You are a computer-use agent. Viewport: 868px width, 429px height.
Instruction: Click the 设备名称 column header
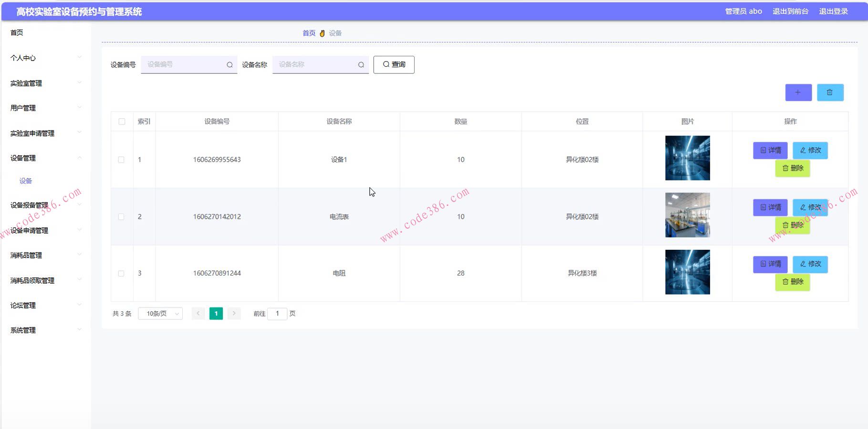tap(339, 122)
